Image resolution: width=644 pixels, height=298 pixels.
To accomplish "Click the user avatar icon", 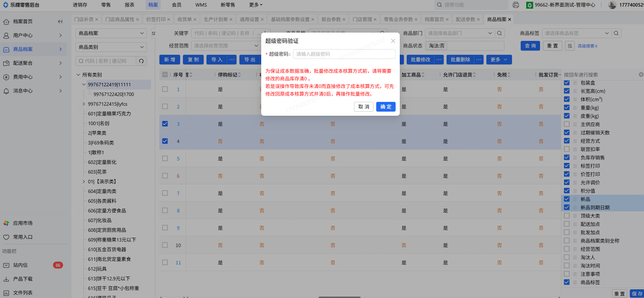I will pos(612,5).
